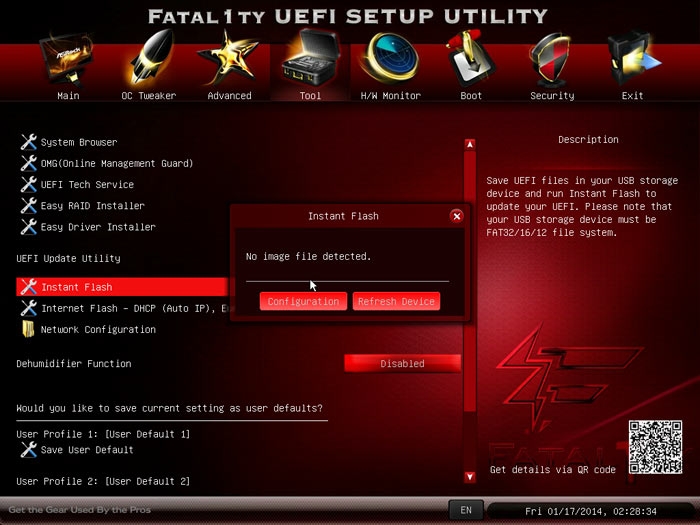Click the date and time display
700x525 pixels.
point(591,511)
